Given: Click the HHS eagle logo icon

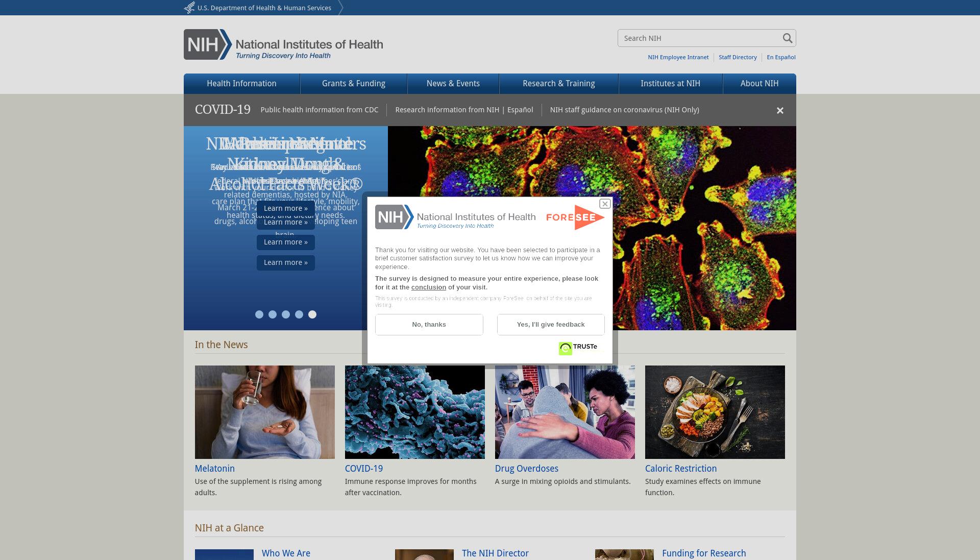Looking at the screenshot, I should click(x=189, y=8).
